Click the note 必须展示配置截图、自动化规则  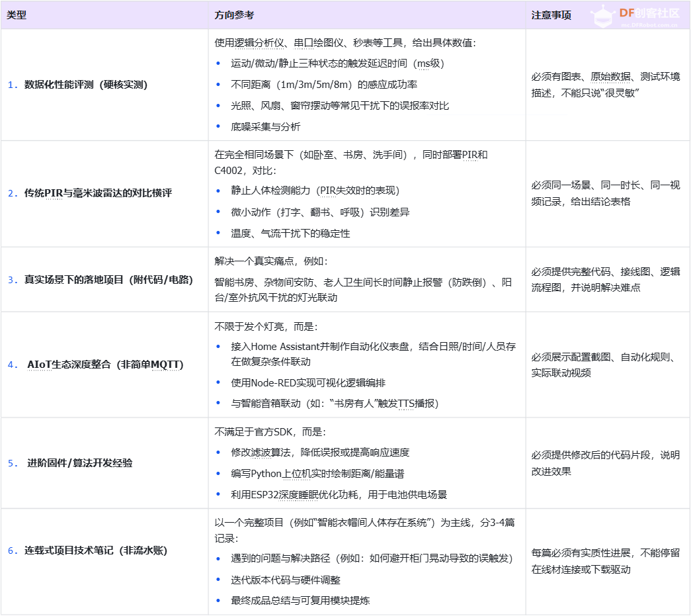603,365
